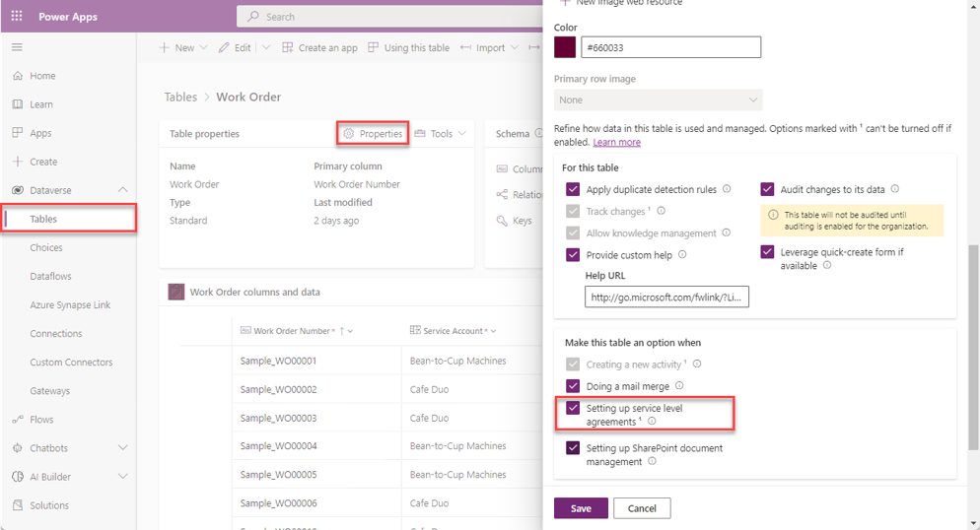
Task: Uncheck Provide custom help
Action: pos(573,255)
